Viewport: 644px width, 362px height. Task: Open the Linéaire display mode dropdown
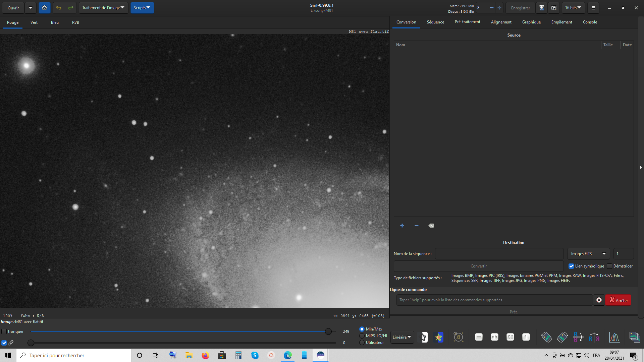(x=402, y=337)
